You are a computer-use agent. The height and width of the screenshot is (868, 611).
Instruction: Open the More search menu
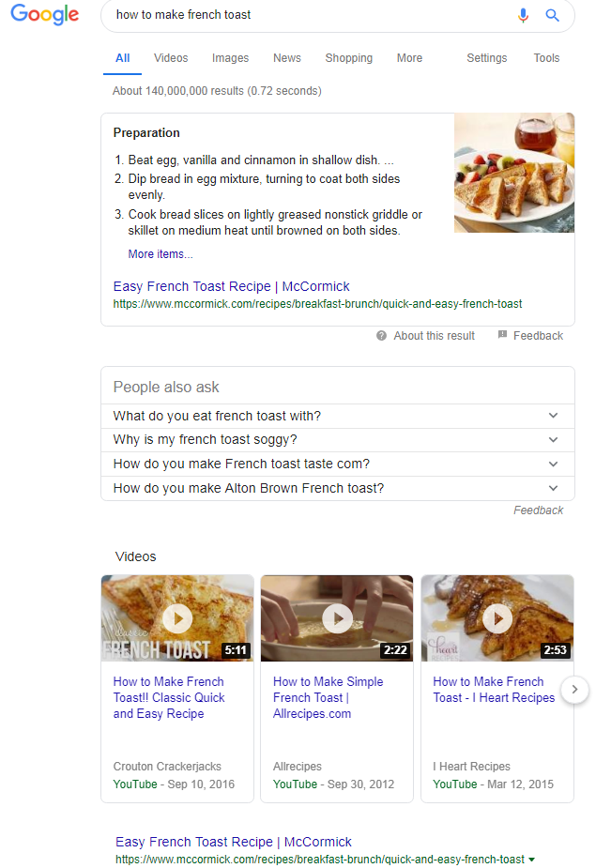(x=409, y=58)
